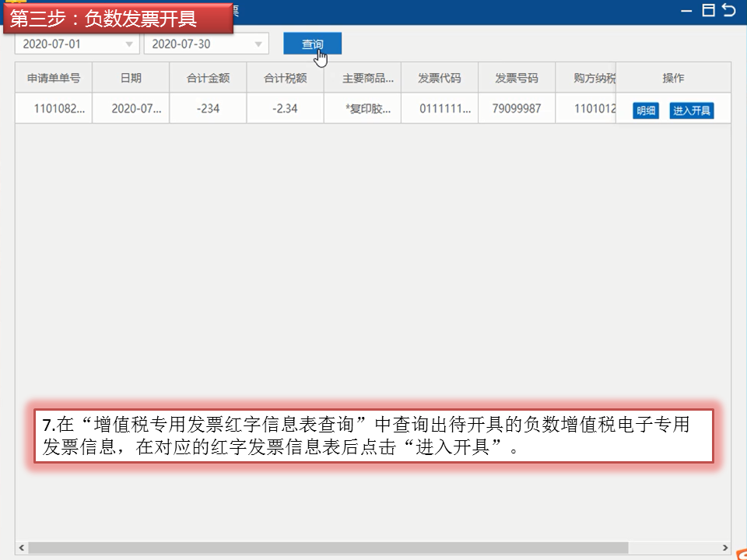Minimize the window with the dash icon
Screen dimensions: 747x560
(686, 10)
